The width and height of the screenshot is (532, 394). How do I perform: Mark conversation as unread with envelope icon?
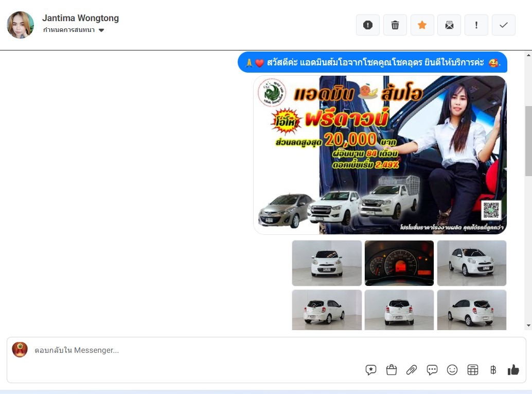[449, 25]
